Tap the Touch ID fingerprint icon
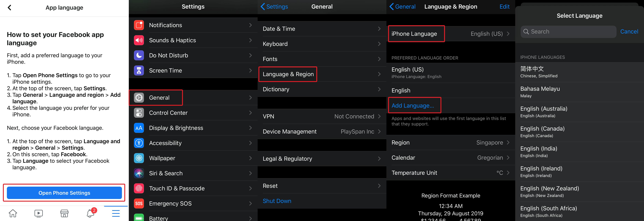The height and width of the screenshot is (221, 644). [x=139, y=189]
